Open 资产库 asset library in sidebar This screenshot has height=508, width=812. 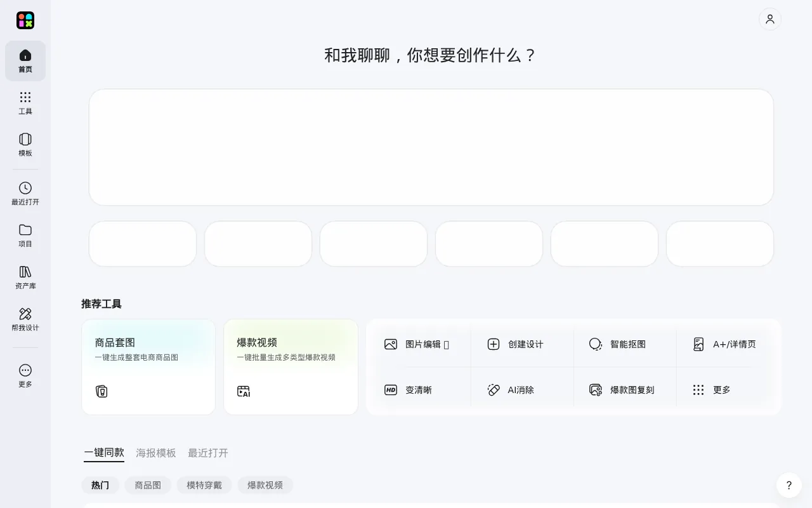(x=25, y=277)
